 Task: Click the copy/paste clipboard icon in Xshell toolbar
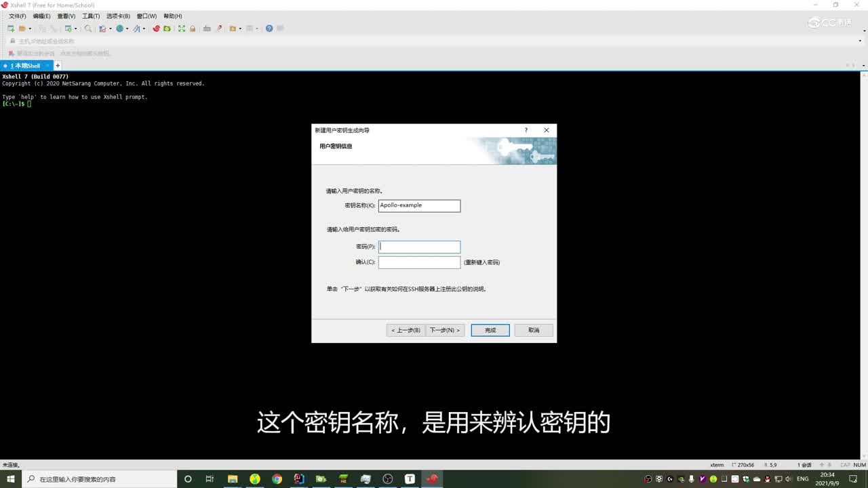click(x=102, y=28)
